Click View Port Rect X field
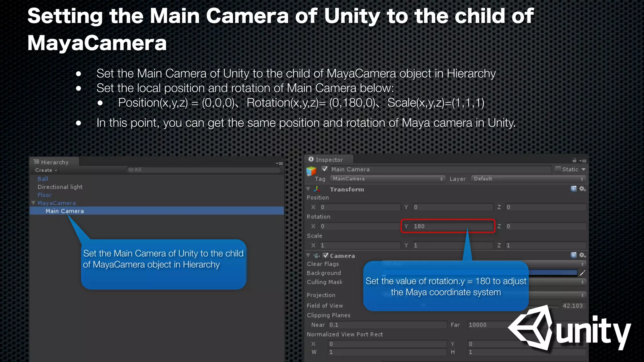644x362 pixels. coord(387,344)
